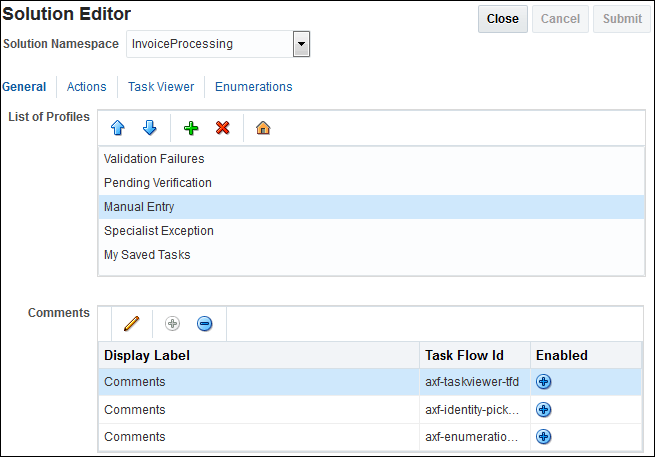This screenshot has height=457, width=655.
Task: Select Comments label in axf-taskviewer-tfd row
Action: (135, 382)
